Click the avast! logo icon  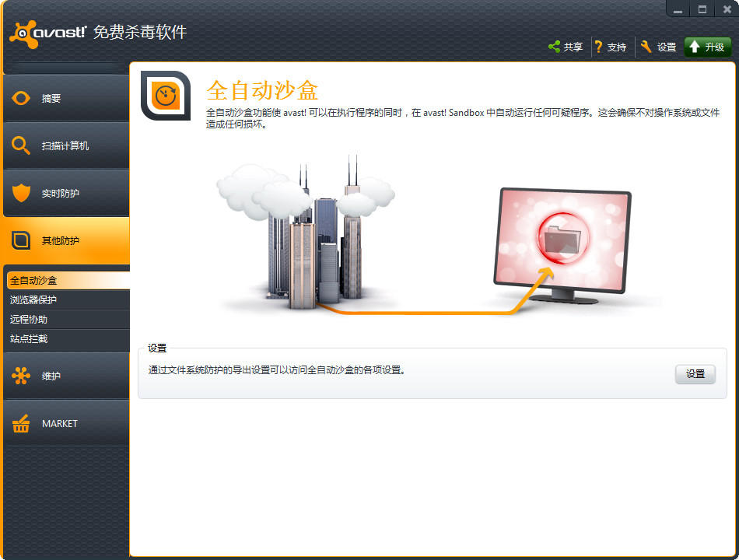coord(23,34)
